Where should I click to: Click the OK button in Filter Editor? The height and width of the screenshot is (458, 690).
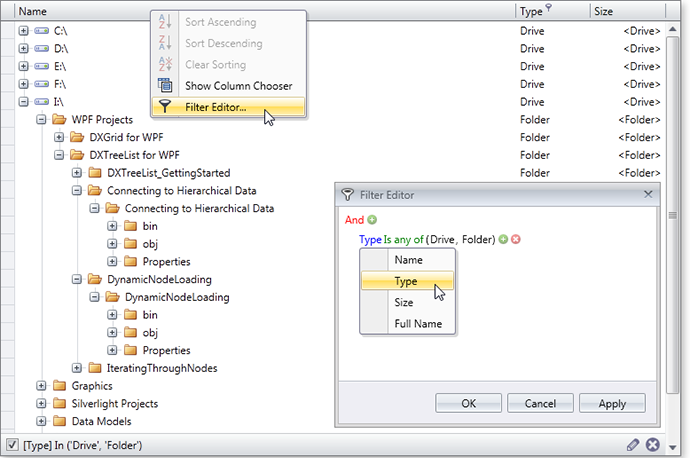[468, 404]
